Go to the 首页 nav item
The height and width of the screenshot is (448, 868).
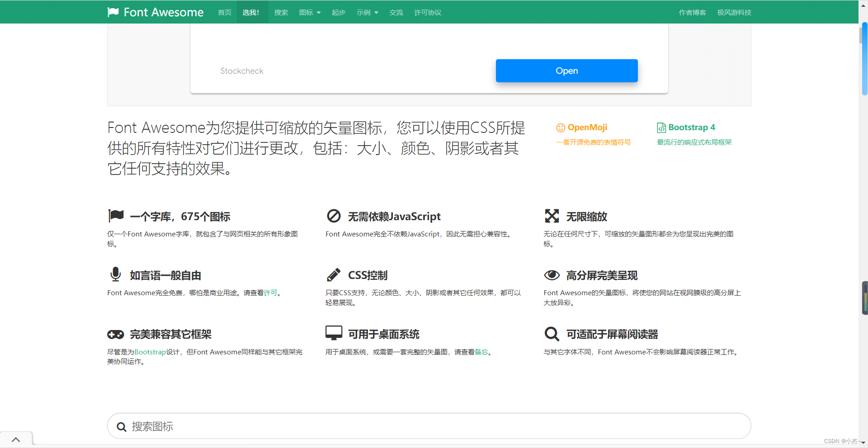pos(225,12)
